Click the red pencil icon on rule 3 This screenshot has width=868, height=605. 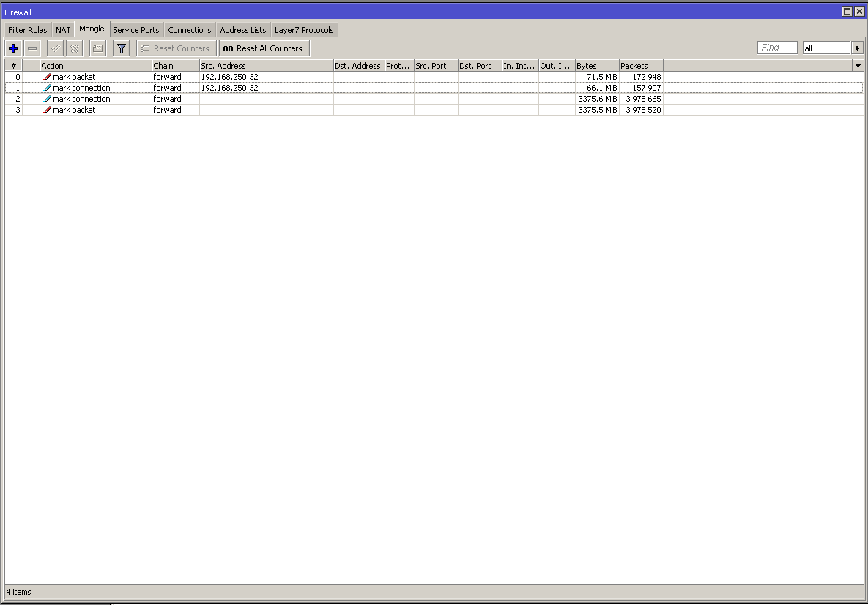(x=47, y=110)
